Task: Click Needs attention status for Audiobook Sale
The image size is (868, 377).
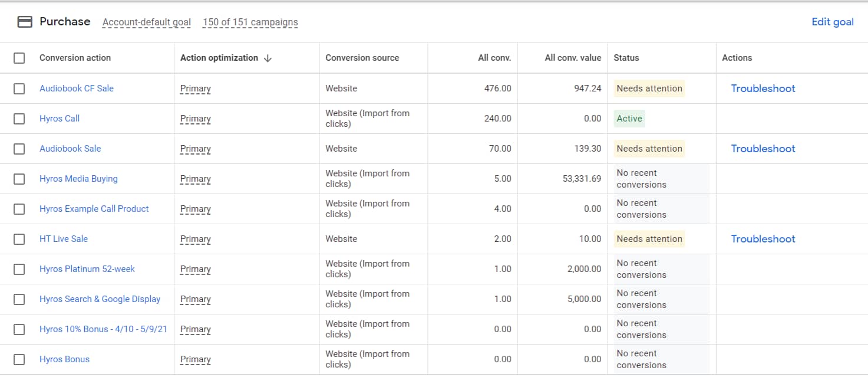Action: tap(649, 149)
